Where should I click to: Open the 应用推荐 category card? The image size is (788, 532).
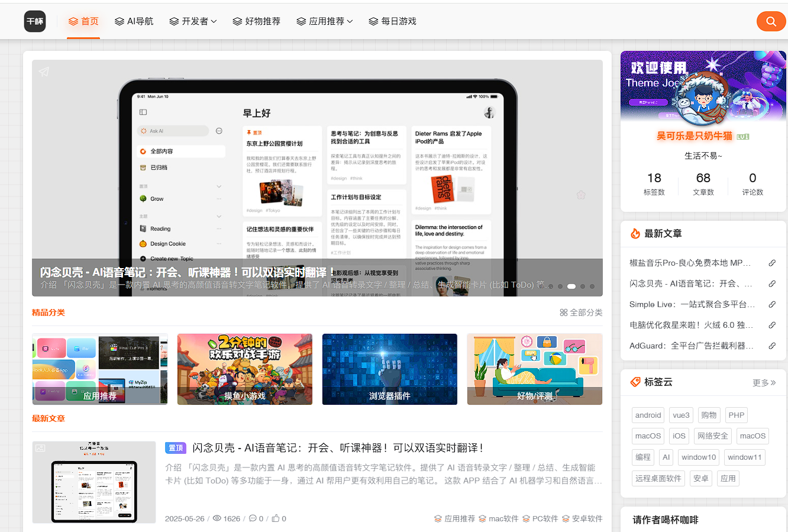[100, 369]
